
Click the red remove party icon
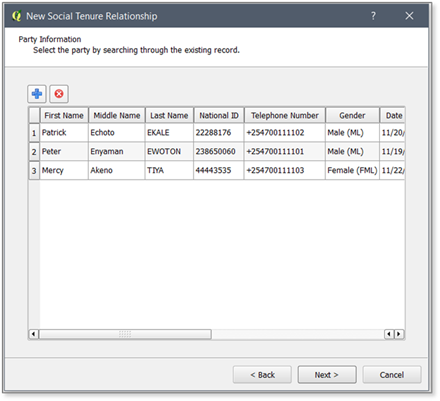[59, 94]
